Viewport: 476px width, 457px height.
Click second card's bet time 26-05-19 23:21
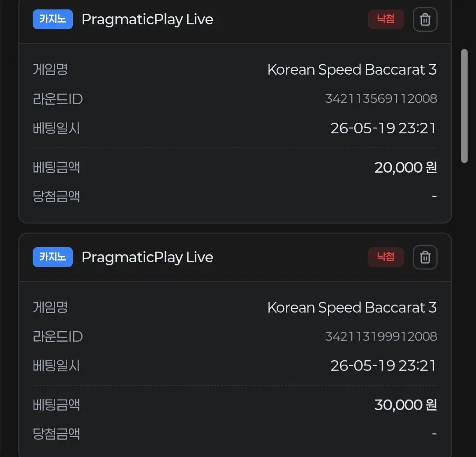click(x=383, y=366)
